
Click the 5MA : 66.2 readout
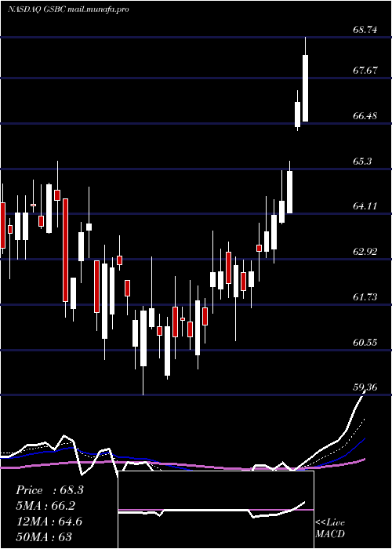point(45,506)
